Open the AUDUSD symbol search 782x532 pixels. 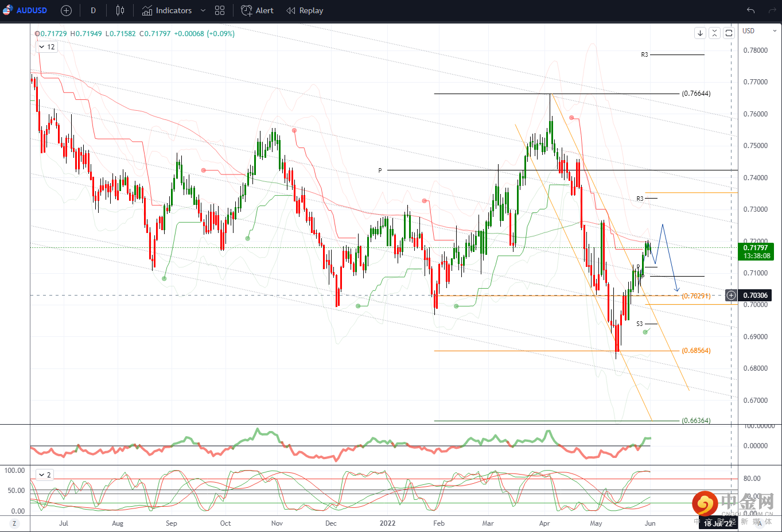[x=31, y=10]
